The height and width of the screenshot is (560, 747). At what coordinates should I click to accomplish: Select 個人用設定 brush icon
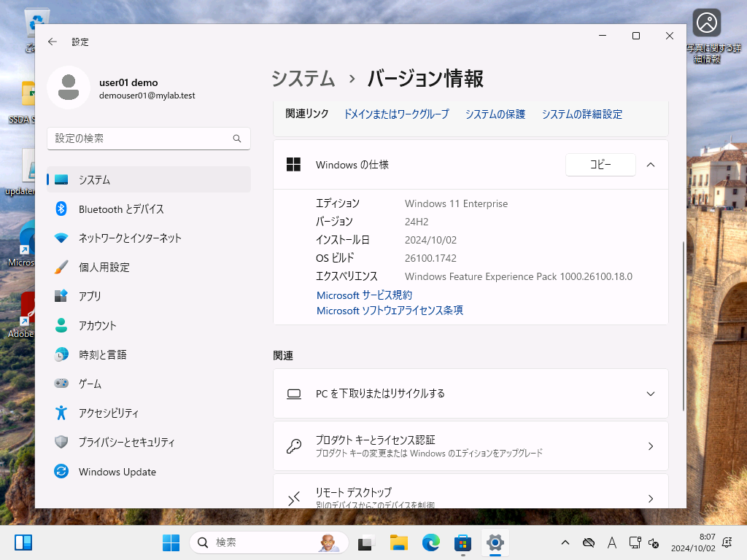(61, 267)
